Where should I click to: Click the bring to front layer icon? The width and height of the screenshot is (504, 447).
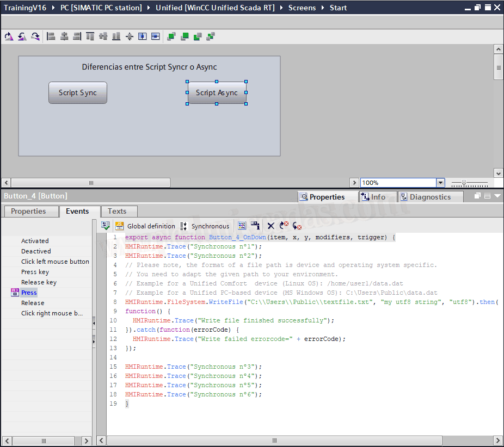coord(171,36)
